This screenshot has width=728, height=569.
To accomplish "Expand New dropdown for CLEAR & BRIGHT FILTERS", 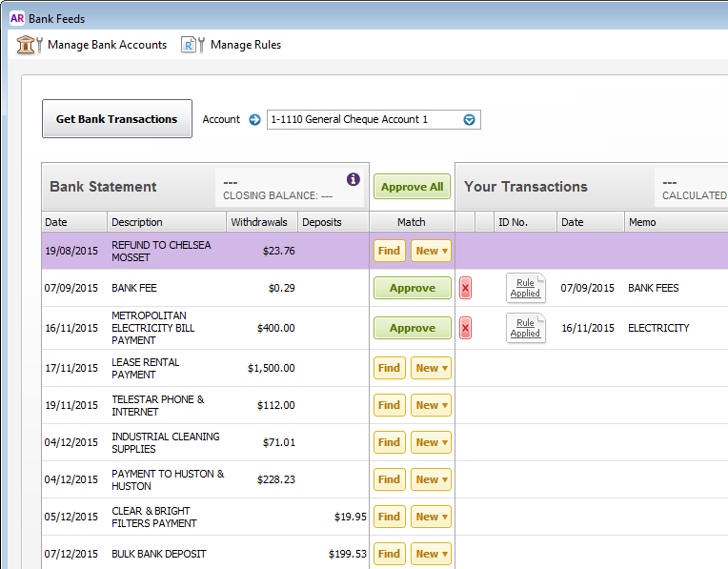I will pyautogui.click(x=432, y=517).
